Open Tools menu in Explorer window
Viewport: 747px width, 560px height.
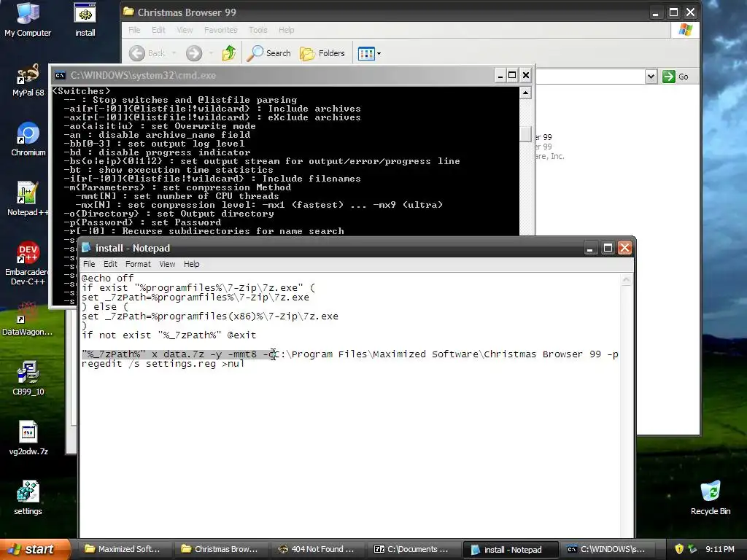coord(258,30)
